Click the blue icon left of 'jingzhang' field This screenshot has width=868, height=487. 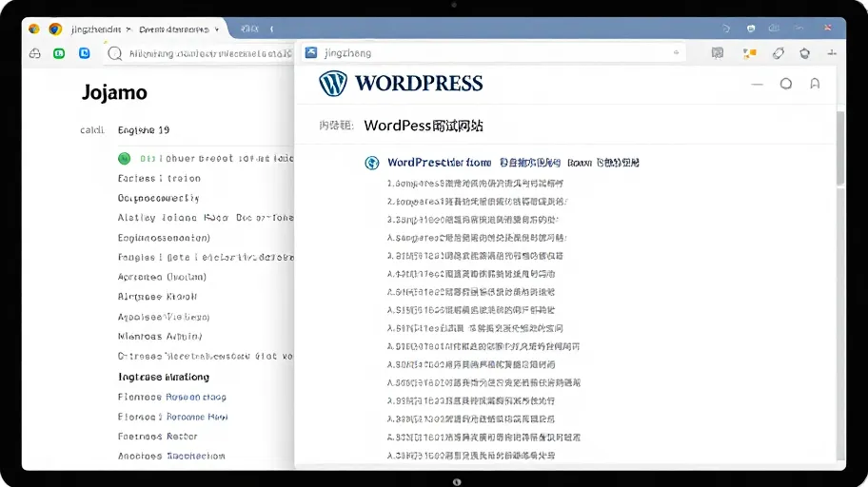coord(311,52)
